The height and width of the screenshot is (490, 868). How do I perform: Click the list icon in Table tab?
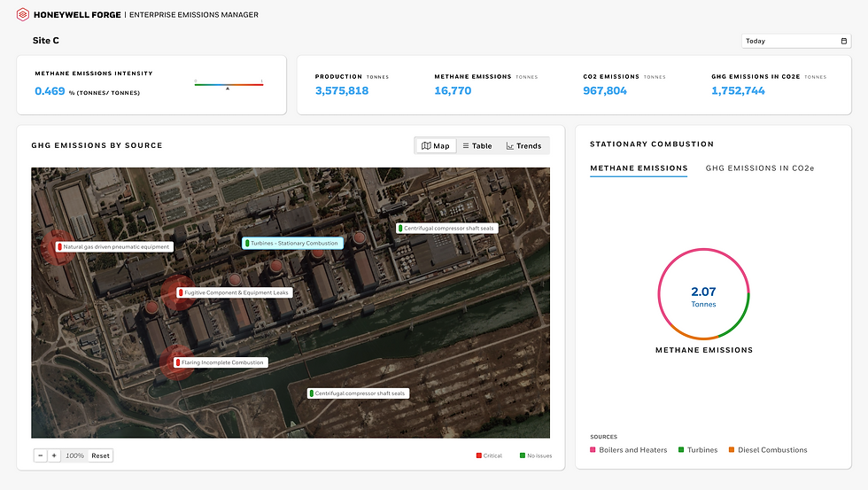click(x=466, y=145)
